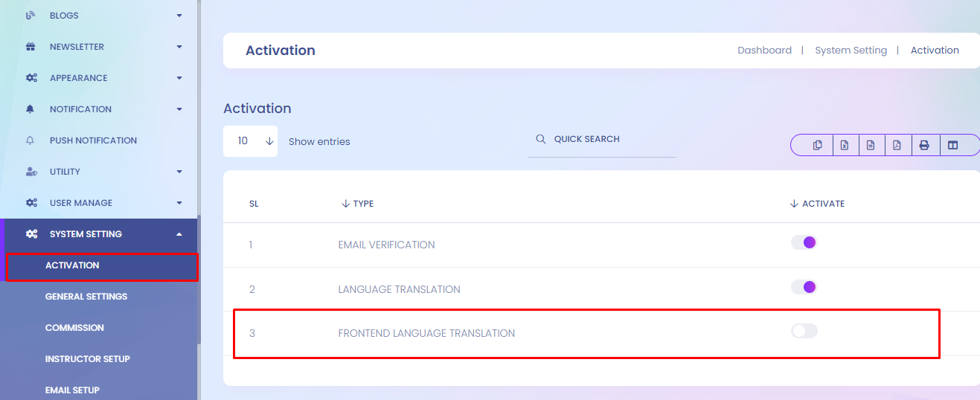
Task: Enable the Frontend Language Translation toggle
Action: point(804,331)
